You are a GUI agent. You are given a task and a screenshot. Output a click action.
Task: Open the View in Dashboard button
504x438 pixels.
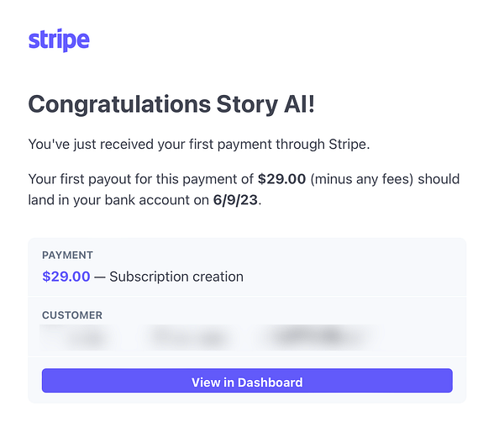click(247, 381)
